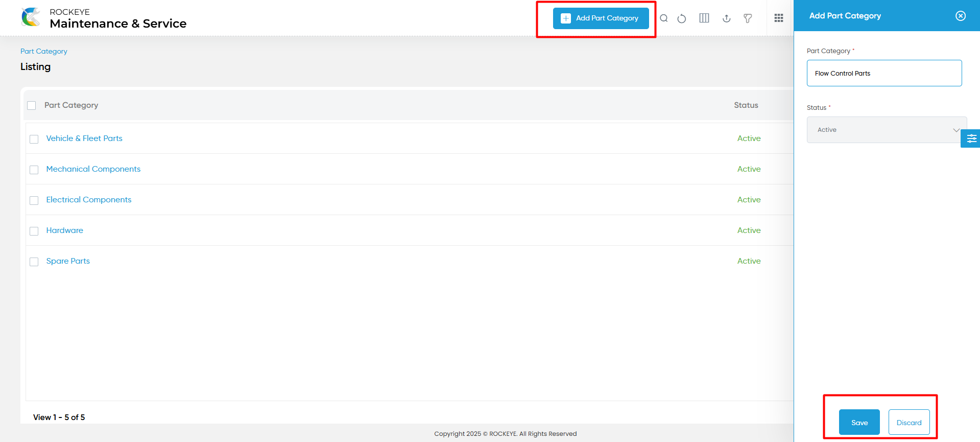Open the Electrical Components link
980x442 pixels.
pos(89,200)
